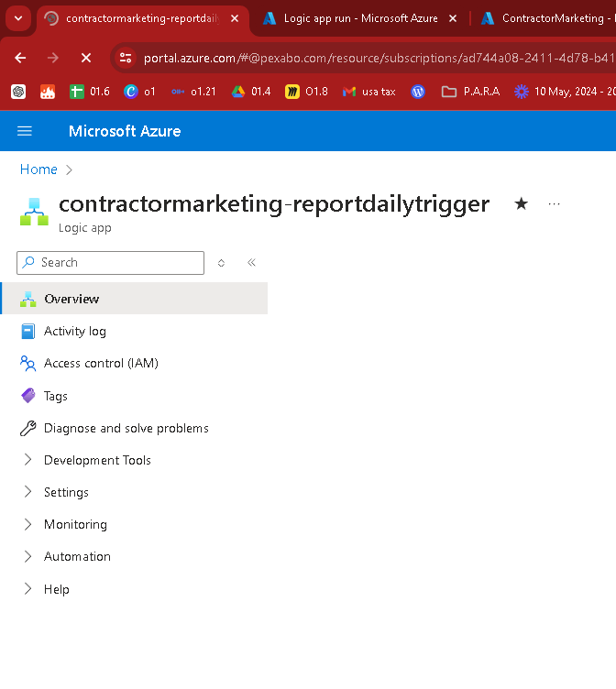Open the orange flame bookmark icon

coord(48,92)
